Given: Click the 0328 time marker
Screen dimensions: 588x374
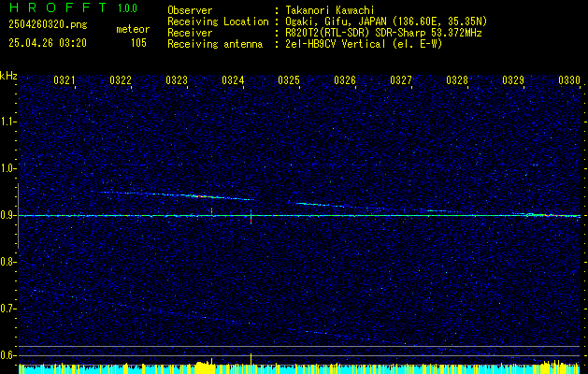Looking at the screenshot, I should point(457,80).
